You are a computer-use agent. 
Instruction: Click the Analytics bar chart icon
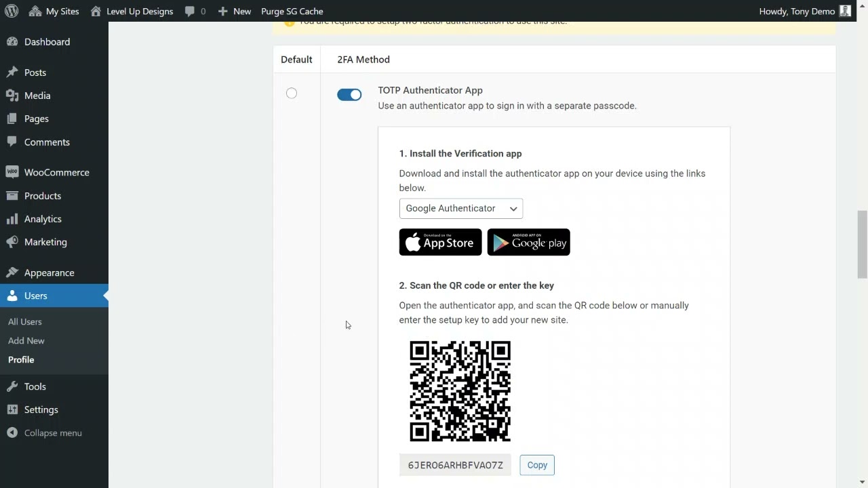[12, 219]
